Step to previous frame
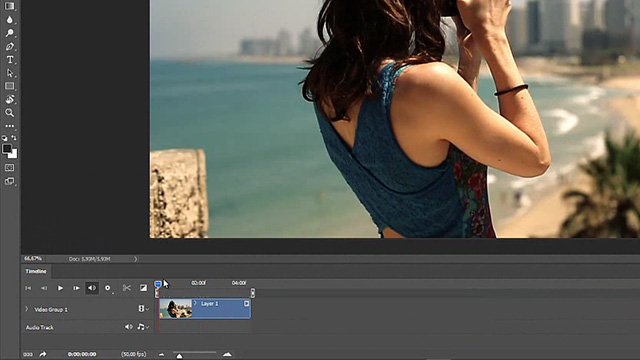The image size is (640, 360). click(44, 288)
